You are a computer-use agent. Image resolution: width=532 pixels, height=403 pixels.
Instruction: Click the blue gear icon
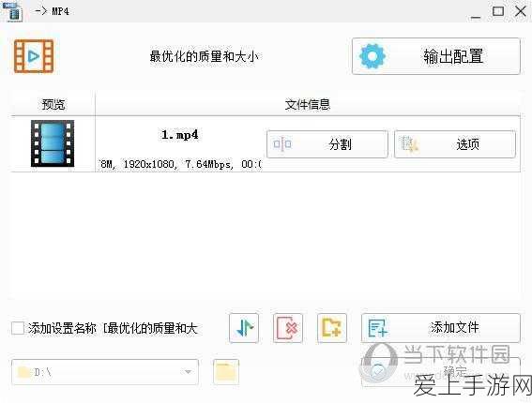point(372,56)
